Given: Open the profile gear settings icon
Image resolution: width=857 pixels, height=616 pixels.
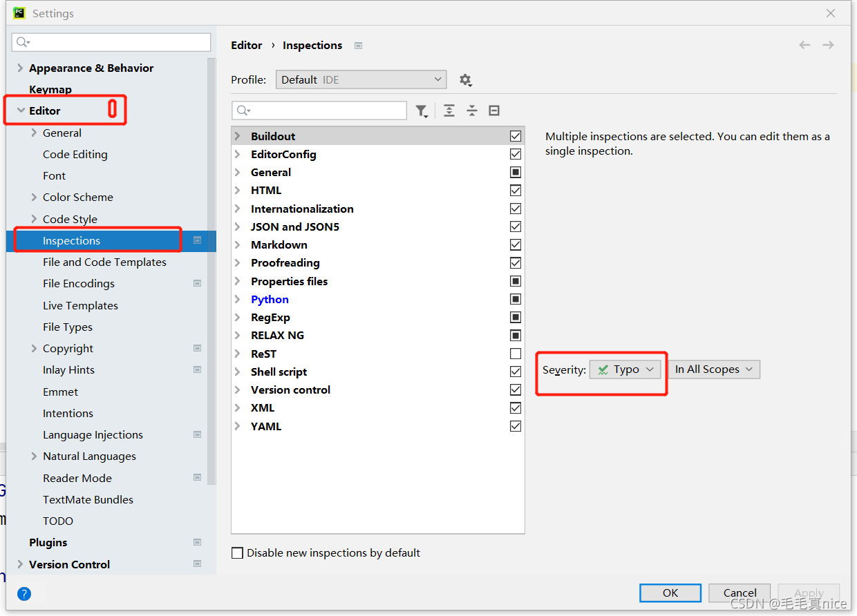Looking at the screenshot, I should pos(465,80).
